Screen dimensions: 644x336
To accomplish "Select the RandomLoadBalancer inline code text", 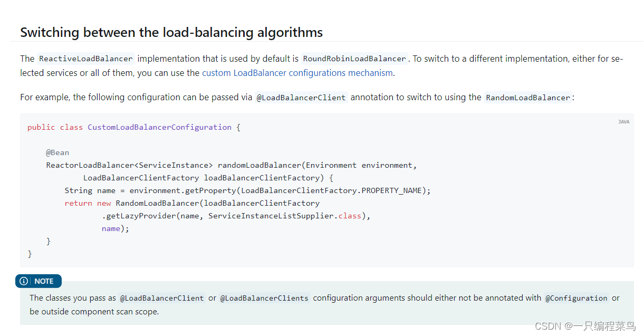I will (x=527, y=97).
